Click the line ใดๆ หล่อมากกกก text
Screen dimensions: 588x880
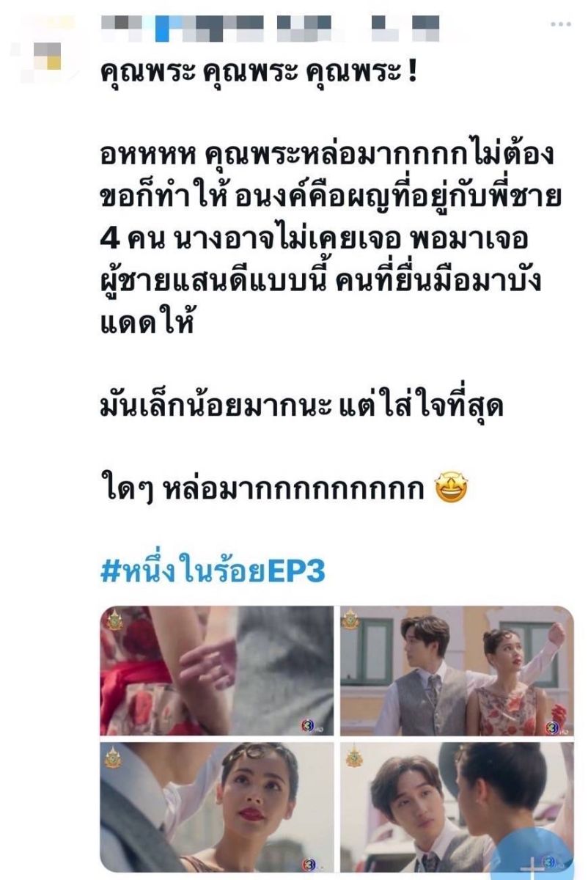283,488
